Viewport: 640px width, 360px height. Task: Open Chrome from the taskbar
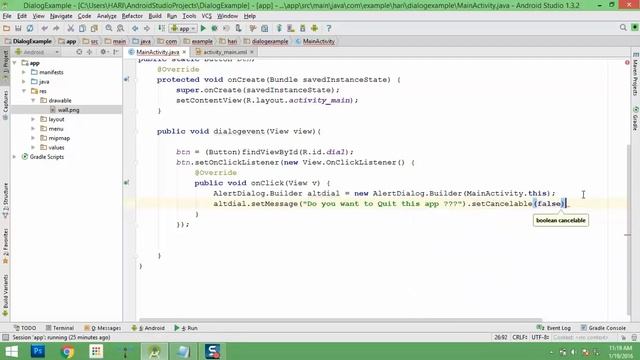(67, 351)
